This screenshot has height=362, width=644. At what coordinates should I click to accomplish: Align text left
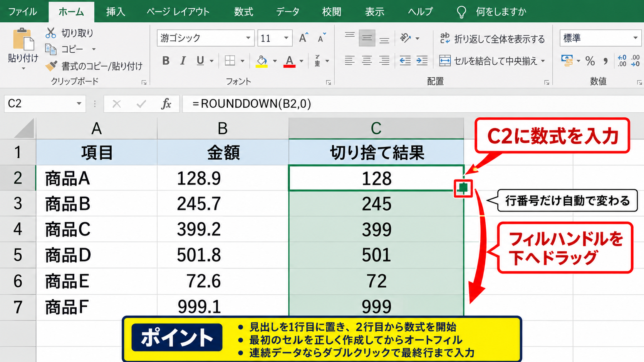point(350,61)
